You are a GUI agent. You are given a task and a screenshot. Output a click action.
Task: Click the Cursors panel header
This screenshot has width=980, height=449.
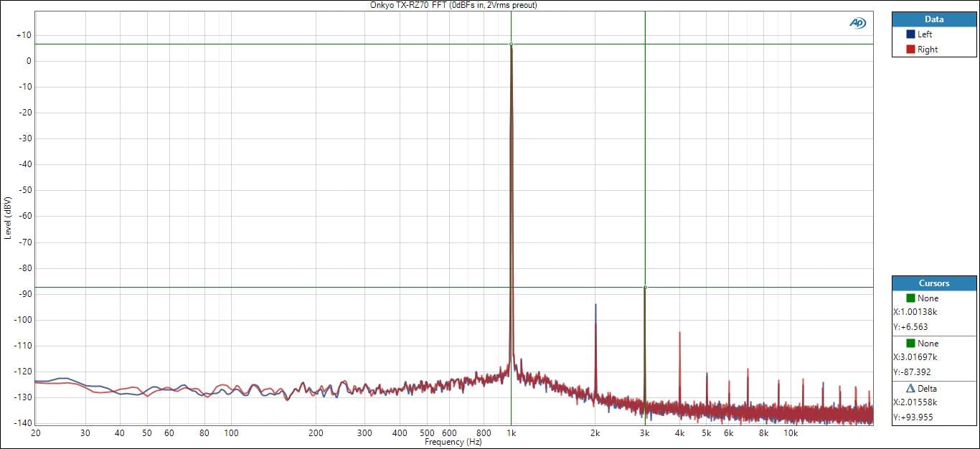pos(934,283)
